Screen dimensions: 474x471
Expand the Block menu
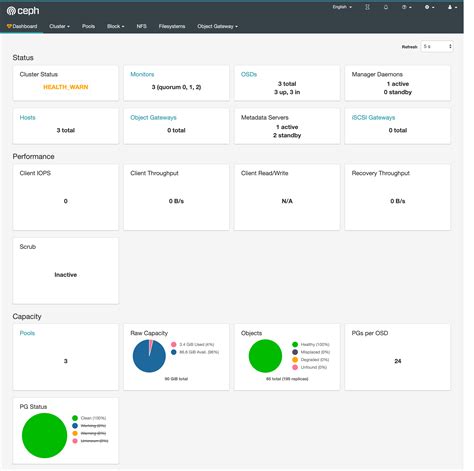tap(115, 26)
